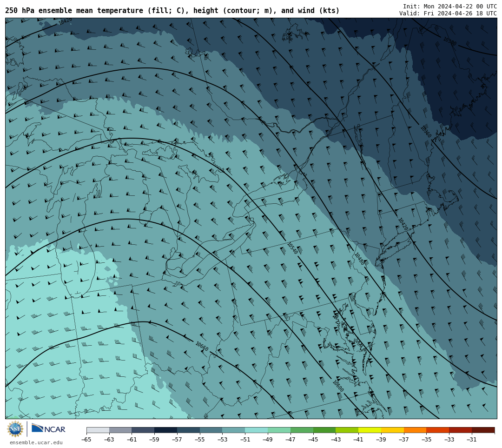502x448 pixels.
Task: Click the 10540 height contour label
Action: coord(292,248)
